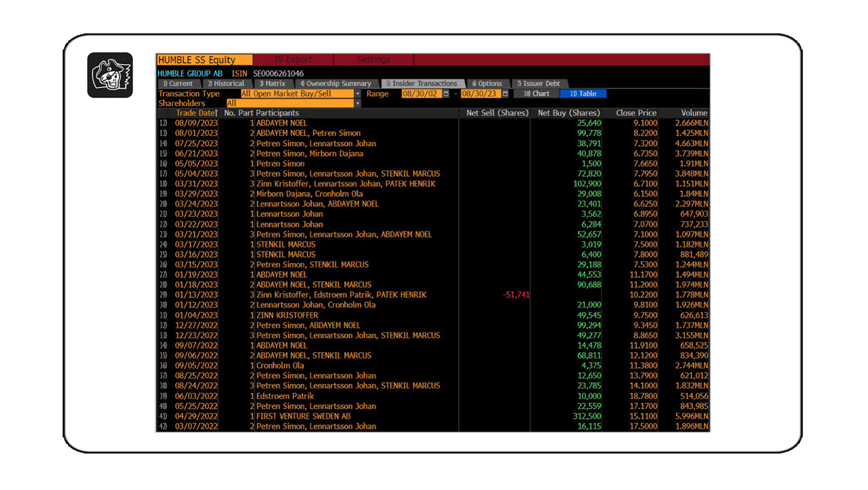
Task: Select the Table view button
Action: tap(583, 94)
